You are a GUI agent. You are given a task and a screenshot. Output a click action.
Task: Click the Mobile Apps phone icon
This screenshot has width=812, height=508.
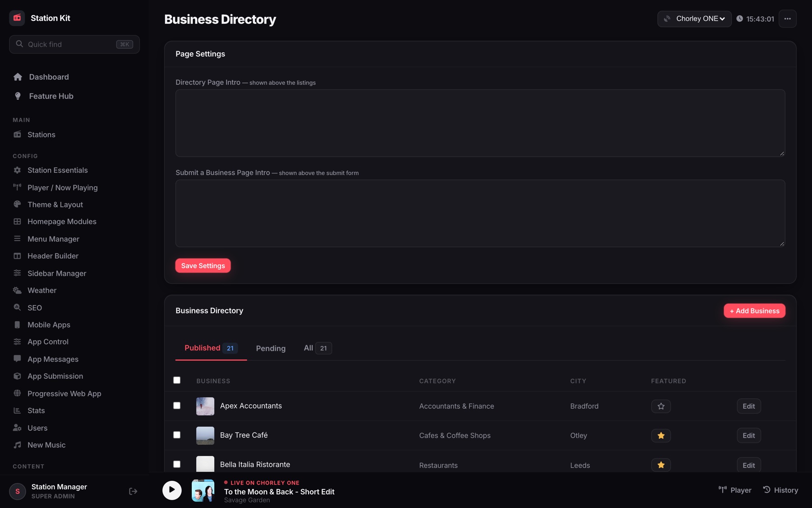pyautogui.click(x=17, y=325)
